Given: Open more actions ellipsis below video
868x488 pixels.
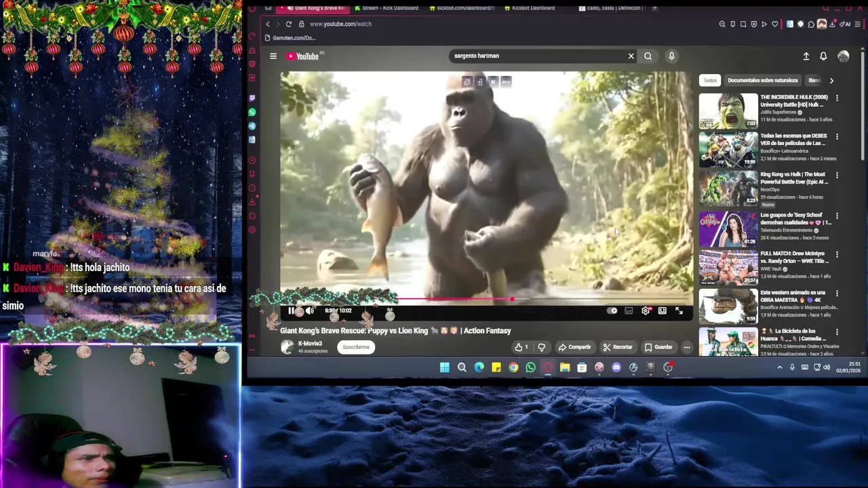Looking at the screenshot, I should click(x=686, y=347).
